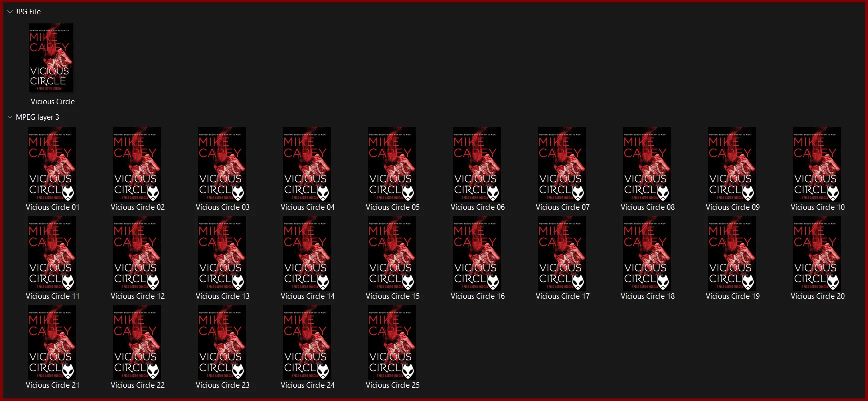Select the Vicious Circle 21 MP3 icon

pyautogui.click(x=52, y=342)
